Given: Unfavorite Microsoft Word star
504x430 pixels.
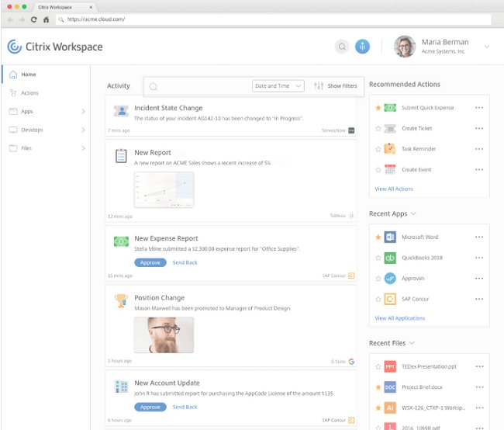Looking at the screenshot, I should pos(378,238).
